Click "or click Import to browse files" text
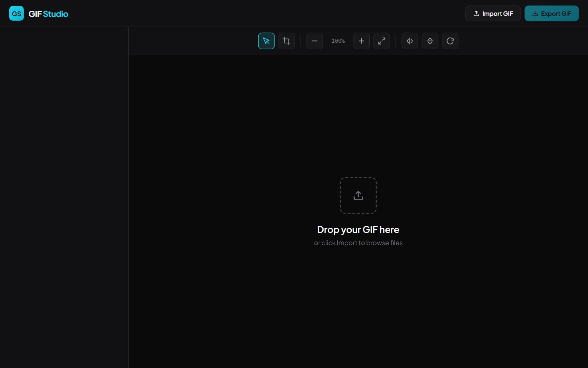This screenshot has width=588, height=368. [358, 243]
